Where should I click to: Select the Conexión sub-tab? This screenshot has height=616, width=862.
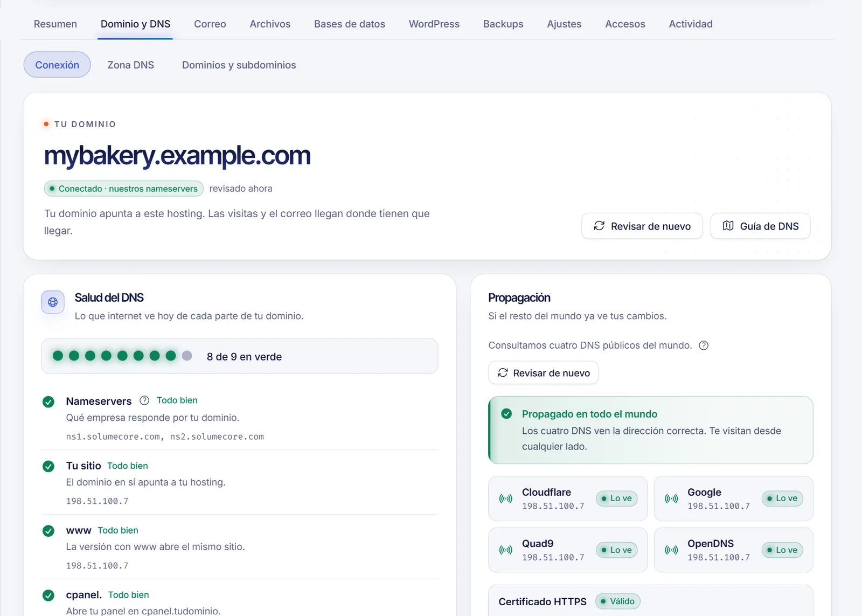point(57,65)
